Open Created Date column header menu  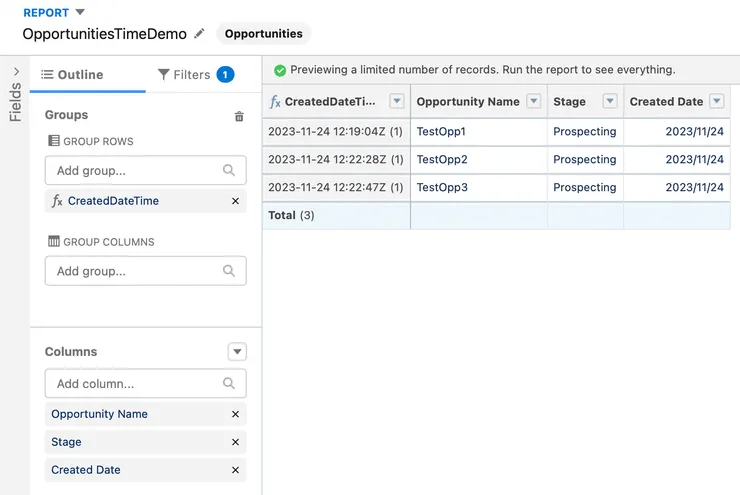(x=716, y=101)
